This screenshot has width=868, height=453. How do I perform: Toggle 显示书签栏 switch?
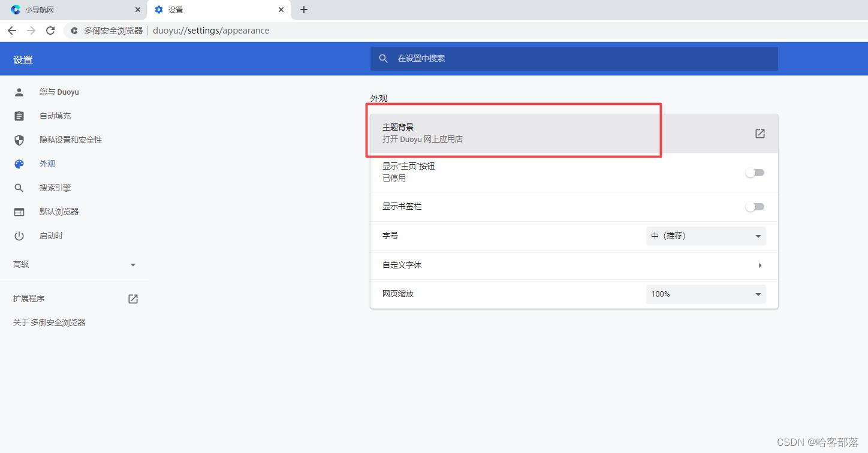point(755,207)
